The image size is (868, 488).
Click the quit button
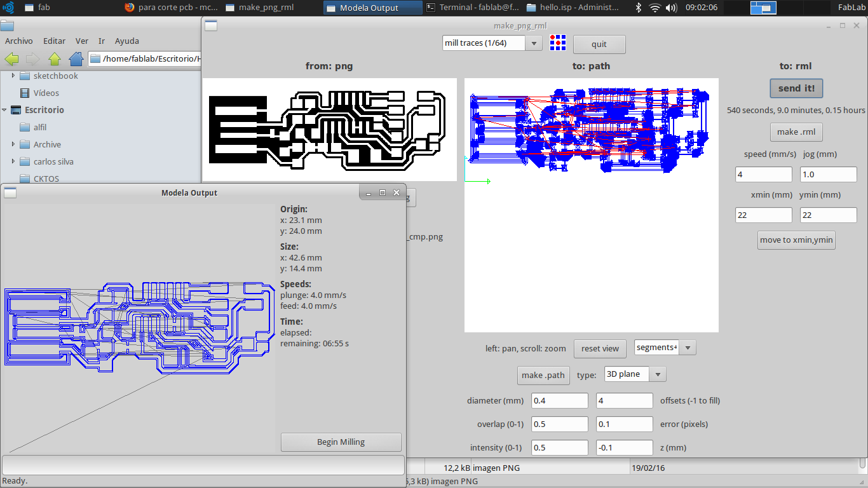pyautogui.click(x=599, y=44)
